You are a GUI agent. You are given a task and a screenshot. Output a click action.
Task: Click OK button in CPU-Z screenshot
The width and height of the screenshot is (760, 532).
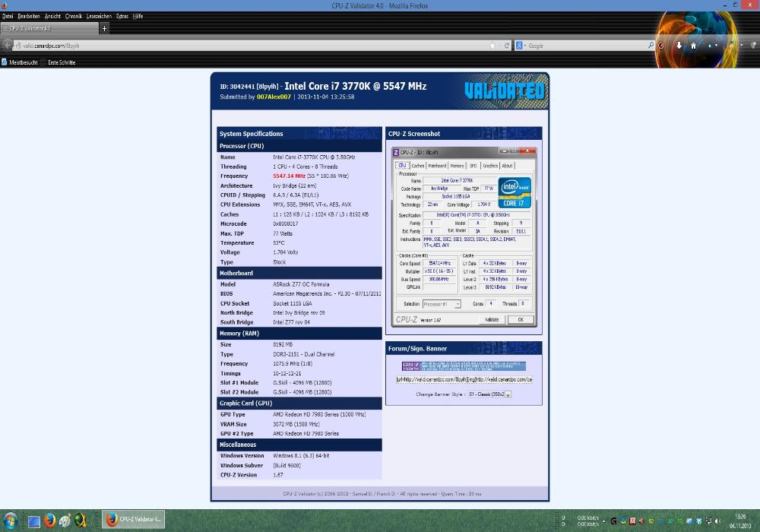point(521,320)
